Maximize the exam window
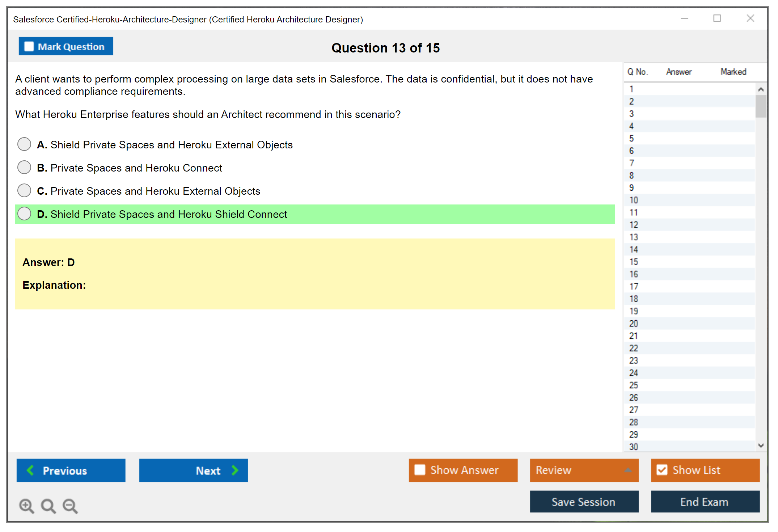Screen dimensions: 778x532 pyautogui.click(x=717, y=18)
